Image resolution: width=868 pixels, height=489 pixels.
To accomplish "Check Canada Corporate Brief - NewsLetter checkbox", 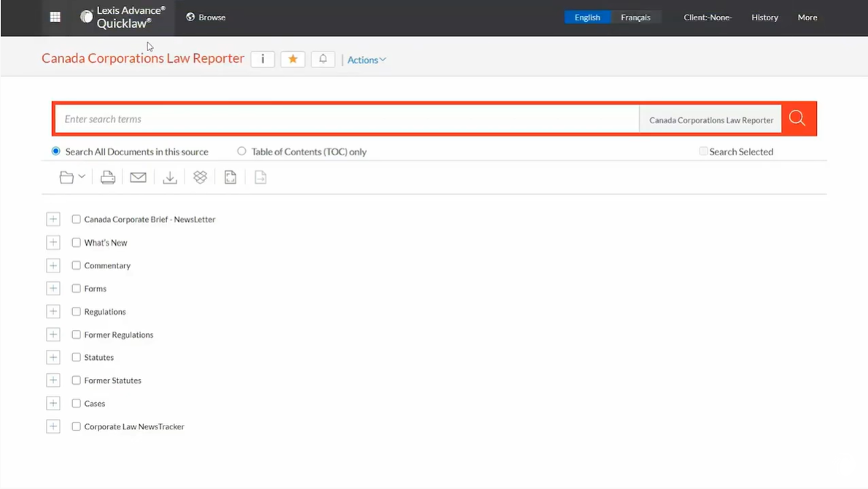I will tap(77, 219).
